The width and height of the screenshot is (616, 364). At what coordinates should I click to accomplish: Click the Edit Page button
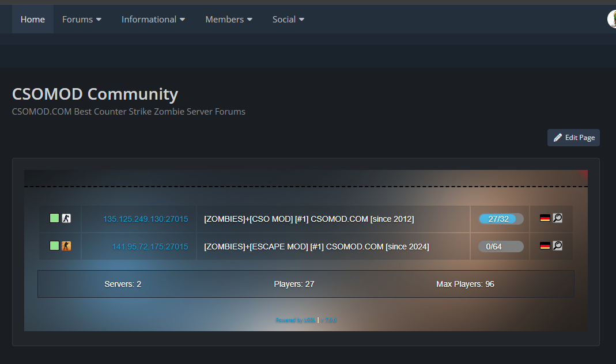[x=573, y=138]
